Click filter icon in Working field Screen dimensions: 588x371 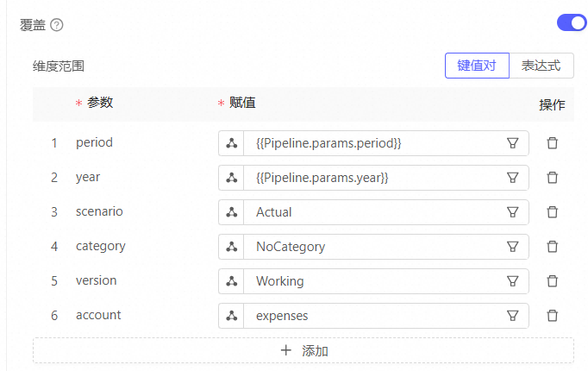click(512, 281)
